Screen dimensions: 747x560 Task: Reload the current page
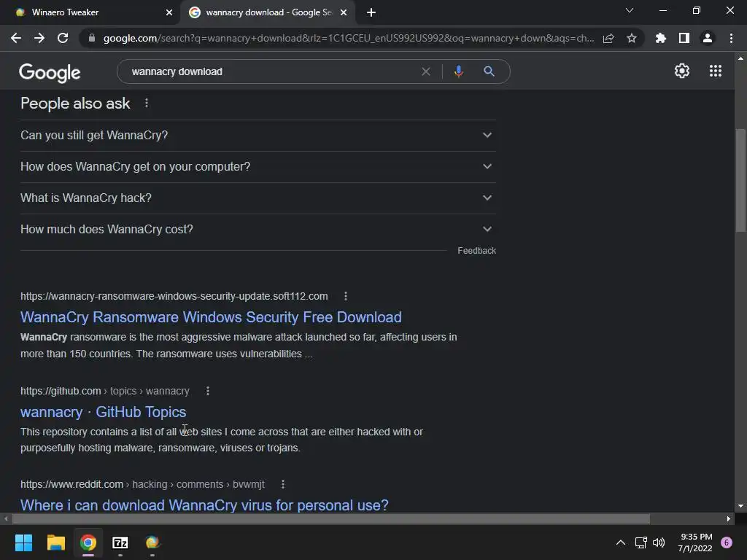click(63, 38)
